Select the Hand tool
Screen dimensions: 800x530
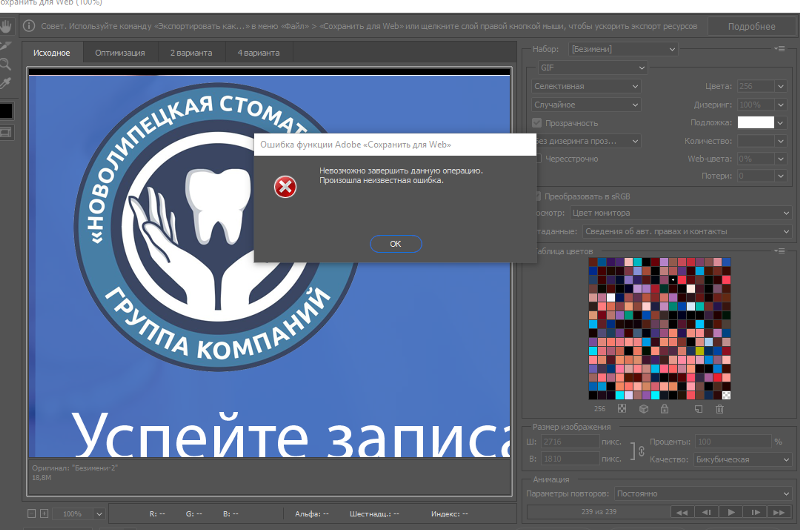[x=6, y=26]
